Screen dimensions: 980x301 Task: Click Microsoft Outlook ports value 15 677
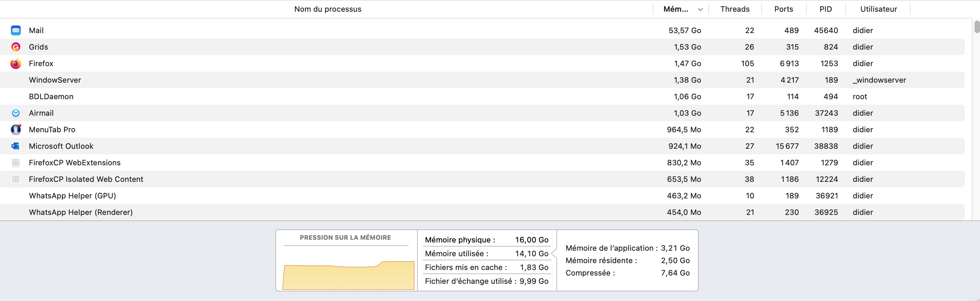(x=787, y=146)
